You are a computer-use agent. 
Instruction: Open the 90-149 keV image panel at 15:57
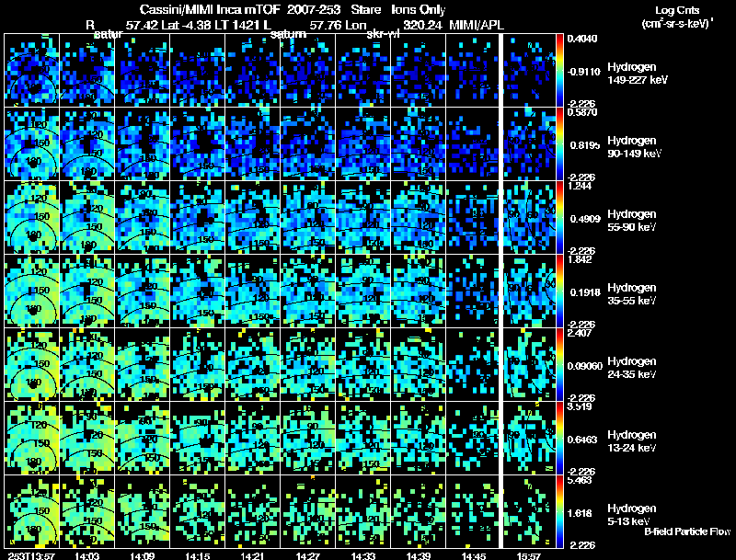(529, 143)
